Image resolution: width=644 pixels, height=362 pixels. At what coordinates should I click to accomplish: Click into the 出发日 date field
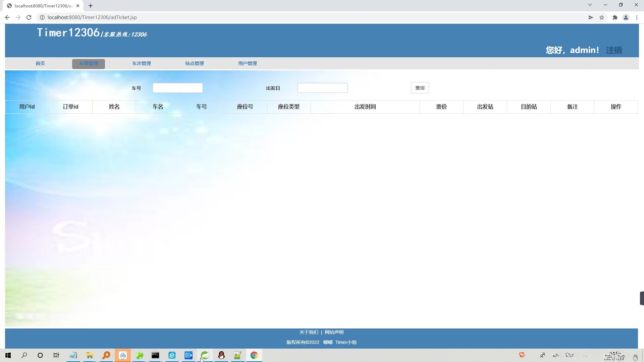pos(322,88)
